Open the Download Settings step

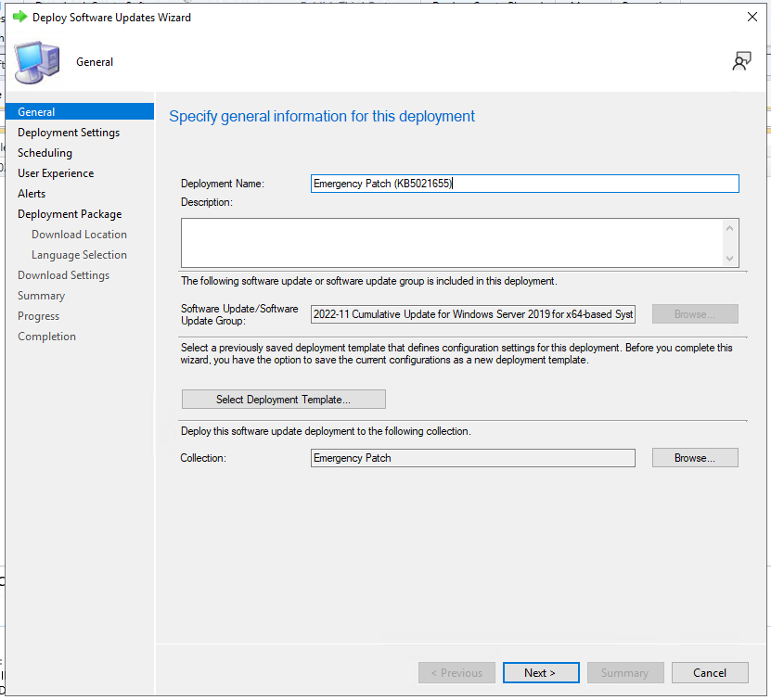[63, 275]
